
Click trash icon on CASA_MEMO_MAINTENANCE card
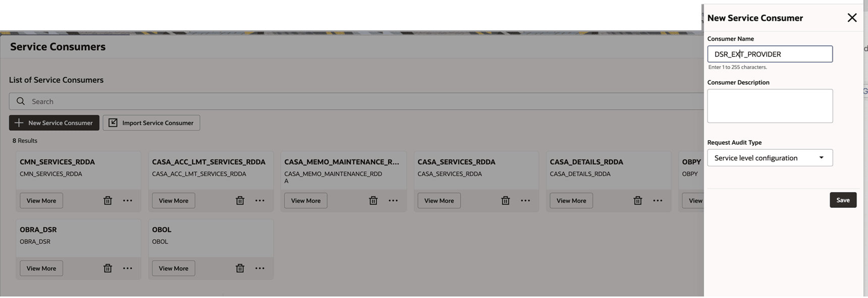tap(373, 201)
